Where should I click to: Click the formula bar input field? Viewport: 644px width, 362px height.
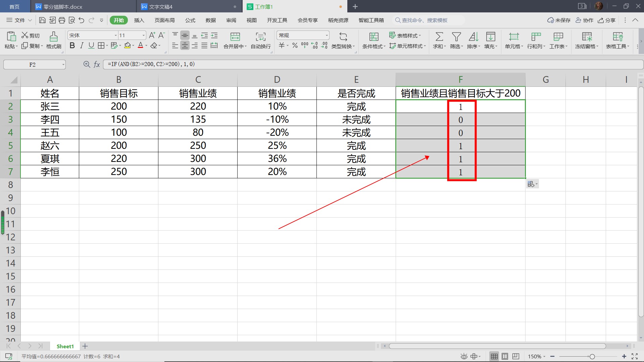tap(369, 64)
